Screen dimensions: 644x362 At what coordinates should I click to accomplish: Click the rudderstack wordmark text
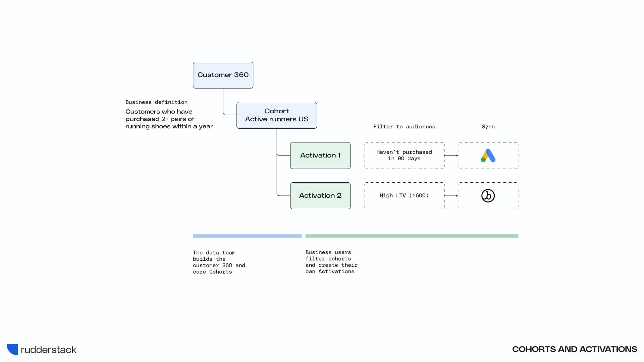[49, 350]
